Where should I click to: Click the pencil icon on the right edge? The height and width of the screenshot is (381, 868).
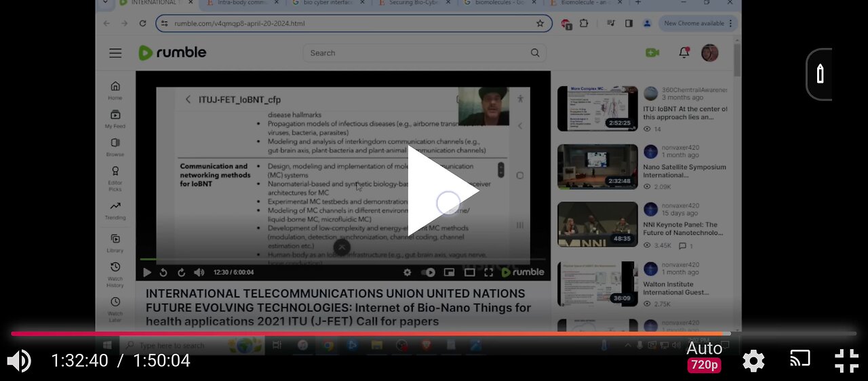(x=820, y=74)
